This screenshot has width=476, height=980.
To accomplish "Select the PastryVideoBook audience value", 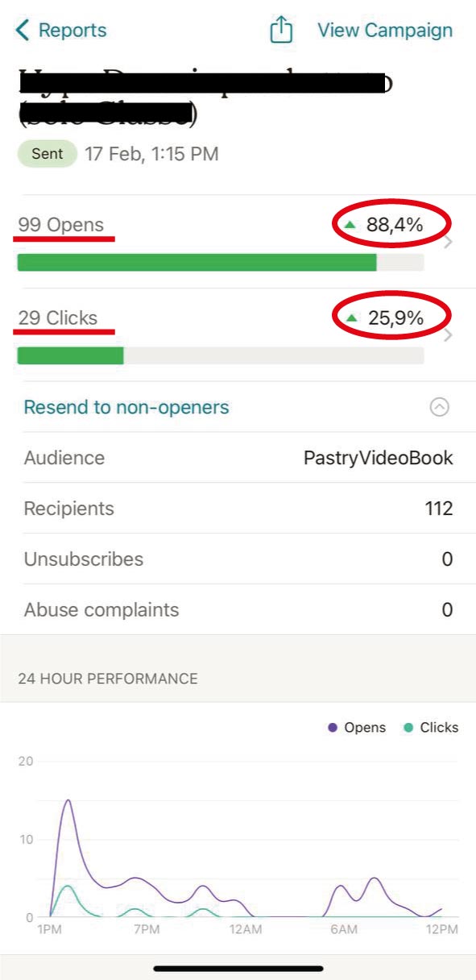I will pos(379,458).
